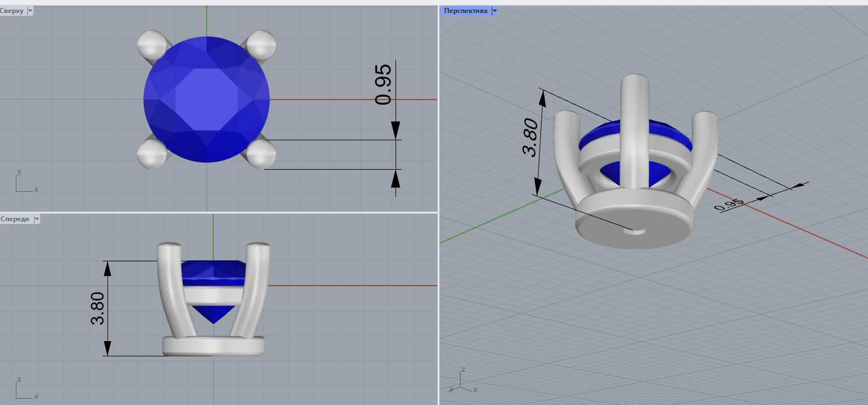Viewport: 868px width, 405px height.
Task: Activate the Спереди viewport title
Action: click(15, 219)
